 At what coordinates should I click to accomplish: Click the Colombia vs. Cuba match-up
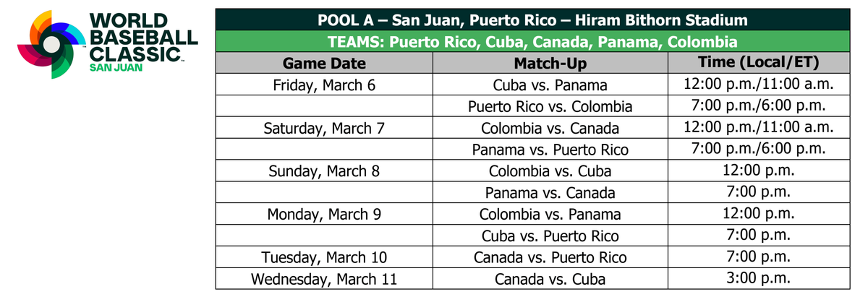(550, 171)
